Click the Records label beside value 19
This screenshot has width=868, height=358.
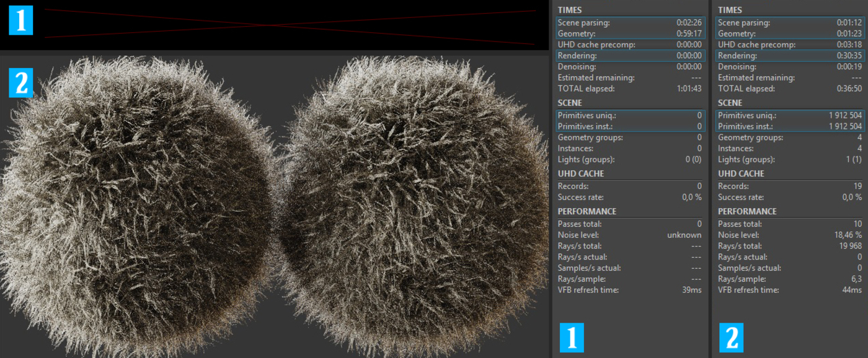tap(733, 186)
